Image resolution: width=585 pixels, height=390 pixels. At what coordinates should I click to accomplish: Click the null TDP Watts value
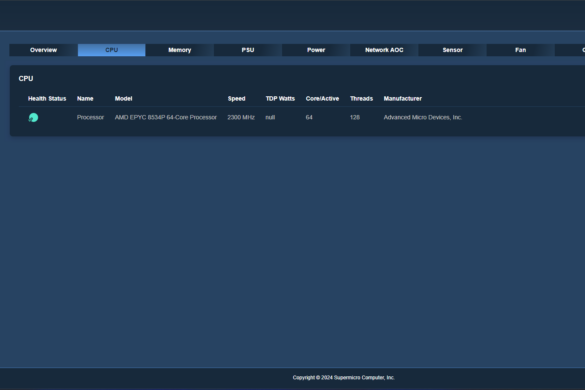[270, 117]
